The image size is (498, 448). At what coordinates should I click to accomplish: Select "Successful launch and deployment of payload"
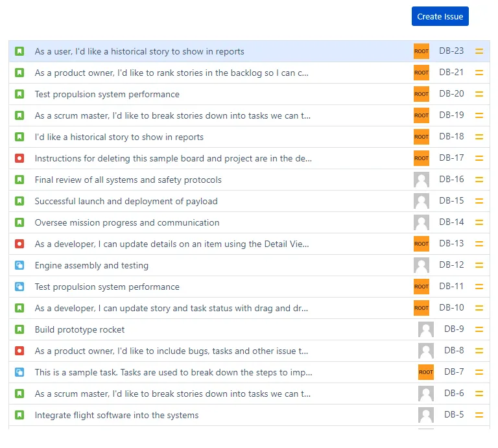pyautogui.click(x=126, y=201)
